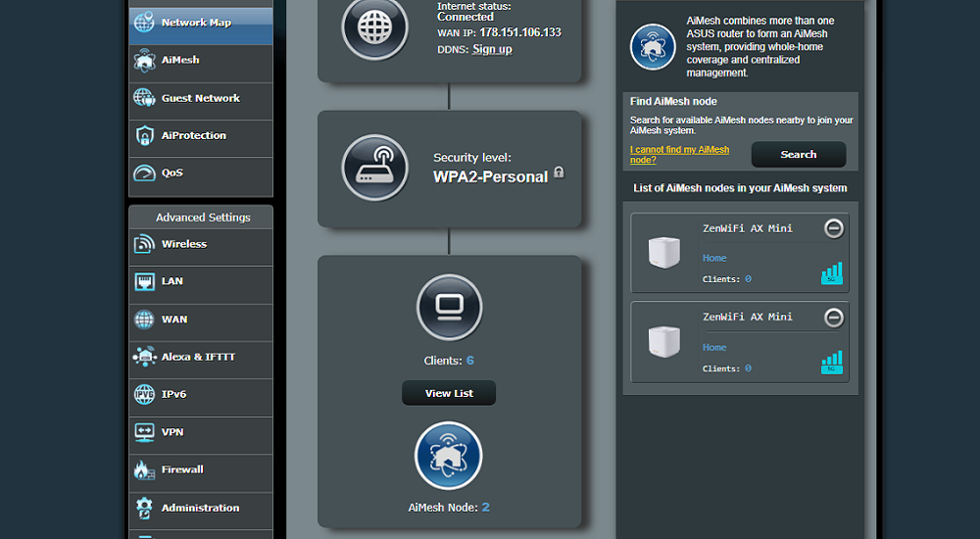Click first ZenWiFi AX Mini device image
The height and width of the screenshot is (539, 980).
[x=664, y=252]
